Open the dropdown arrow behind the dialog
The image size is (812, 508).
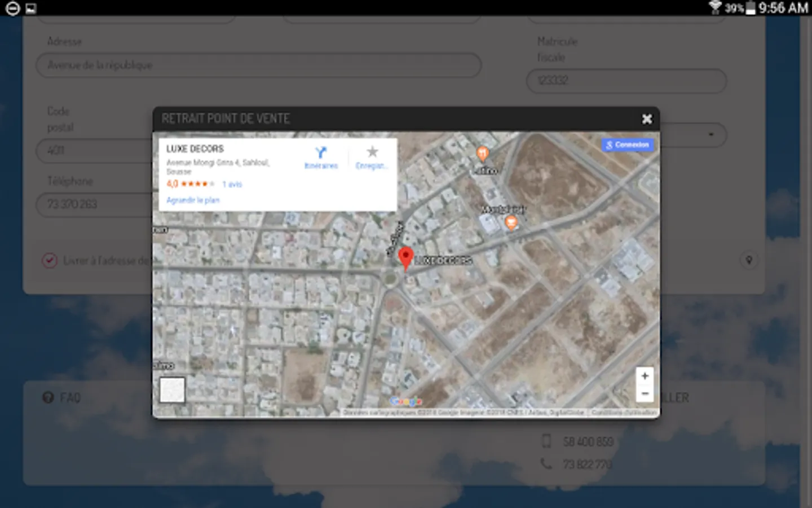[711, 134]
